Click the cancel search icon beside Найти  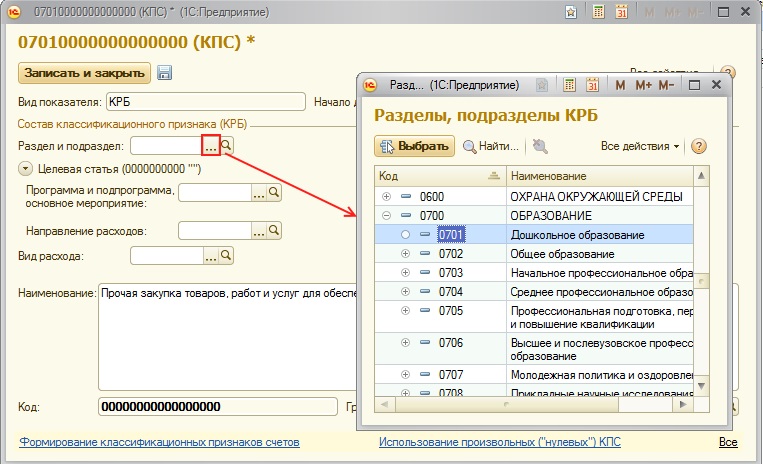(x=540, y=146)
